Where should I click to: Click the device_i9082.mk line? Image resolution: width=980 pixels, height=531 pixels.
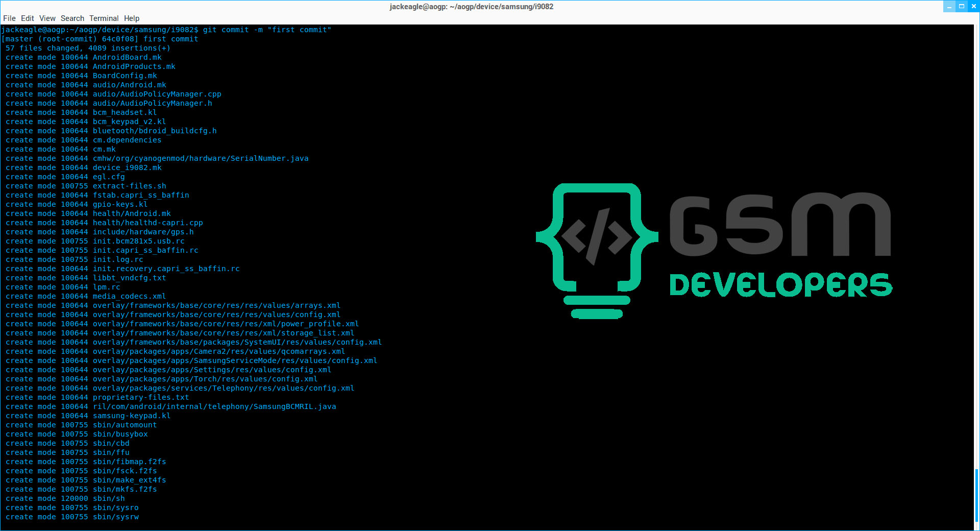pos(84,167)
